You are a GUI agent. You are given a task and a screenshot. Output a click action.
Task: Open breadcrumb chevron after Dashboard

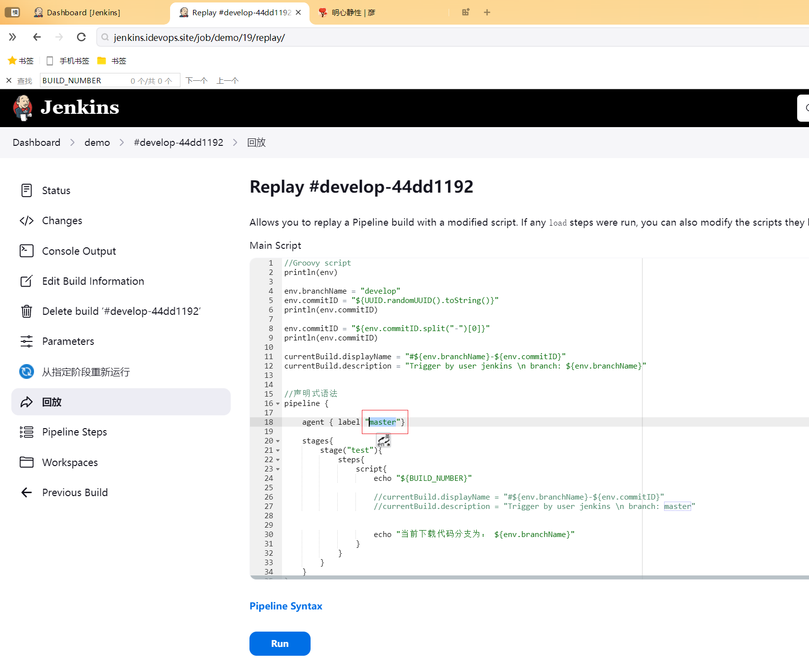coord(72,142)
